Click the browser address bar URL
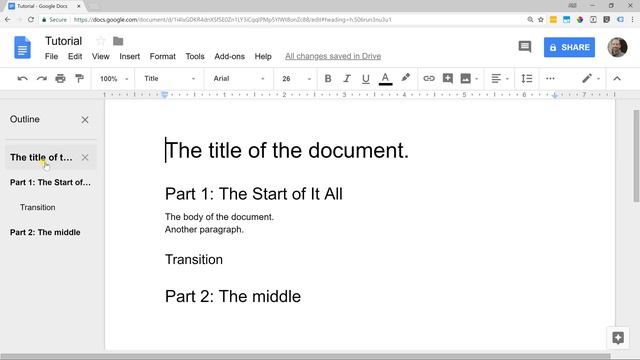Screen dimensions: 640x360 (x=233, y=20)
